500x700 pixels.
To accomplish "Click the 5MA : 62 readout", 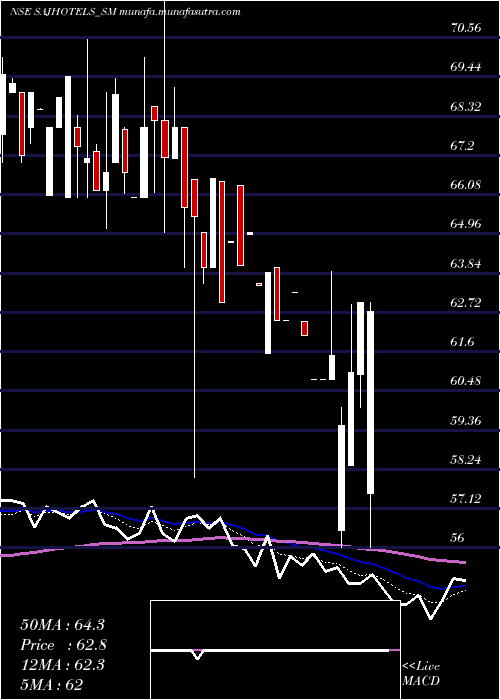I will [x=52, y=684].
